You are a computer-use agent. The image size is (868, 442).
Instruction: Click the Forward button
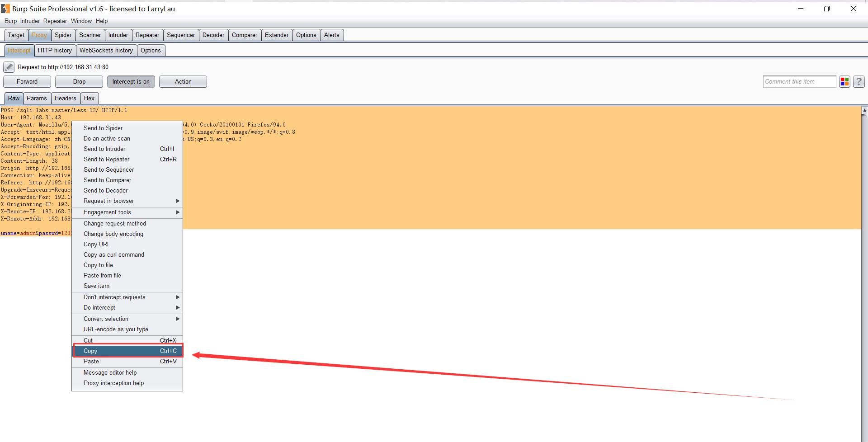click(27, 82)
